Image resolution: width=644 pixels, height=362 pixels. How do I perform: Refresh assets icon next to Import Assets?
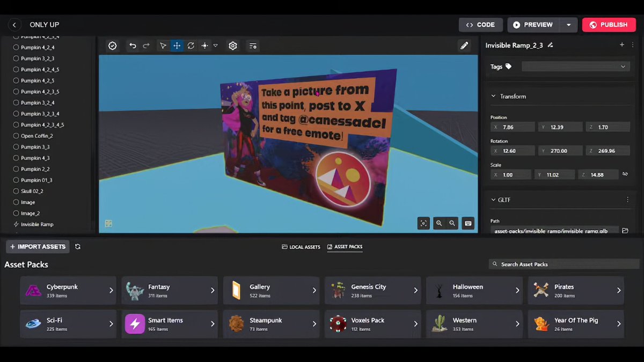(x=78, y=247)
